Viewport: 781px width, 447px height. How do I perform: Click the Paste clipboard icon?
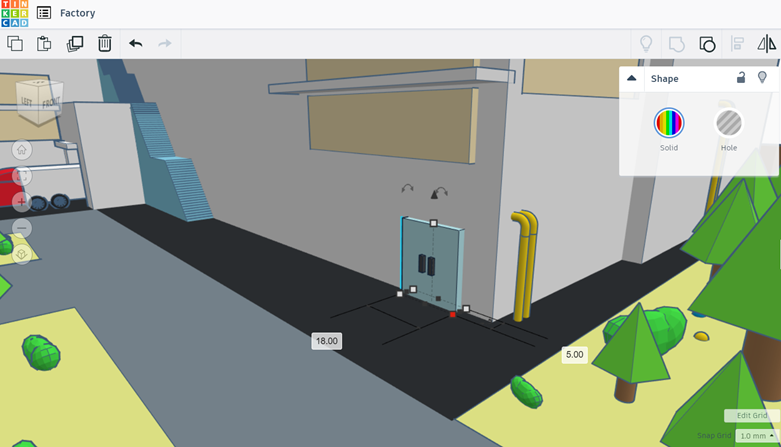tap(44, 44)
